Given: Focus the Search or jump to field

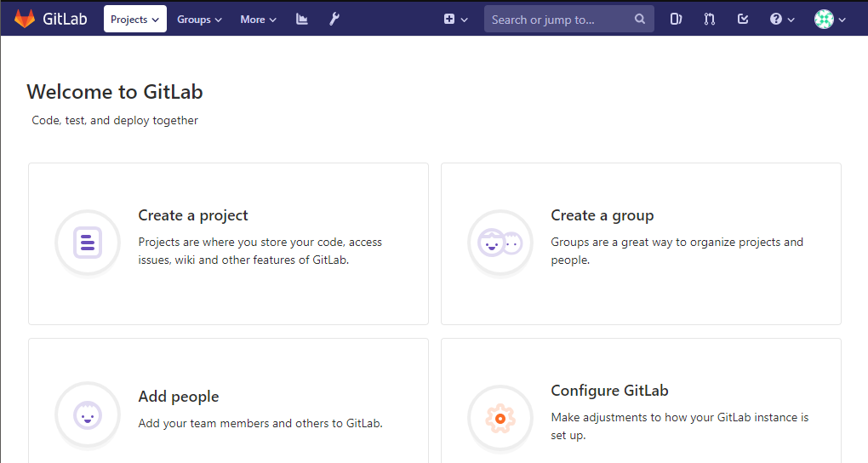Looking at the screenshot, I should tap(557, 20).
